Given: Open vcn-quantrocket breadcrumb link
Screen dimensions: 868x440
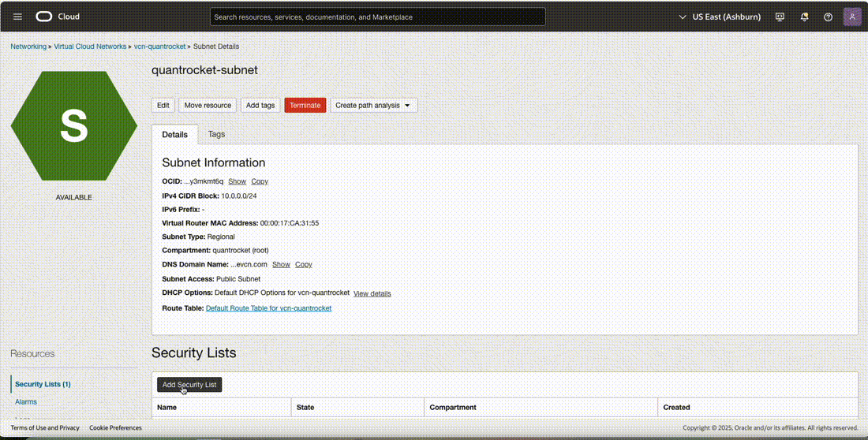Looking at the screenshot, I should tap(159, 47).
